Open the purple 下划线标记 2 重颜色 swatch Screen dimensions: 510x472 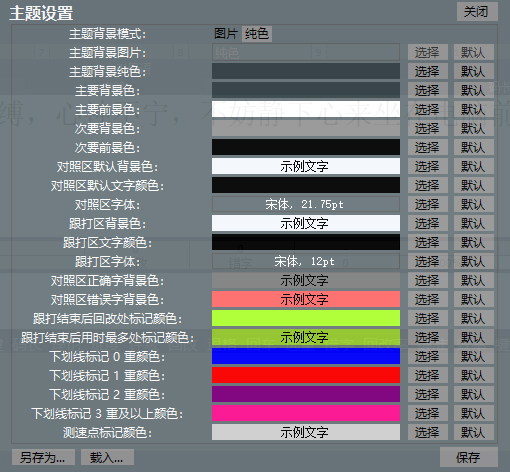(306, 394)
